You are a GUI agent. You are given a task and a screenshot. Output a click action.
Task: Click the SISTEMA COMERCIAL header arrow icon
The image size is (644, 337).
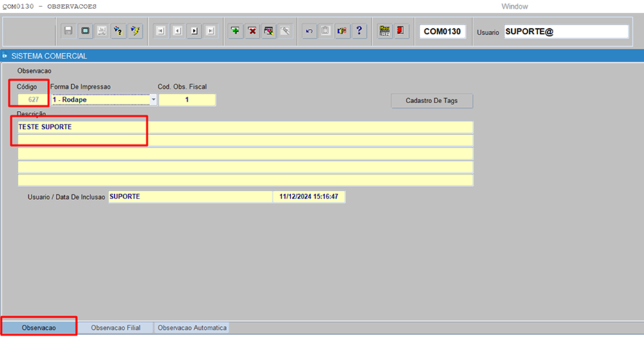coord(5,56)
